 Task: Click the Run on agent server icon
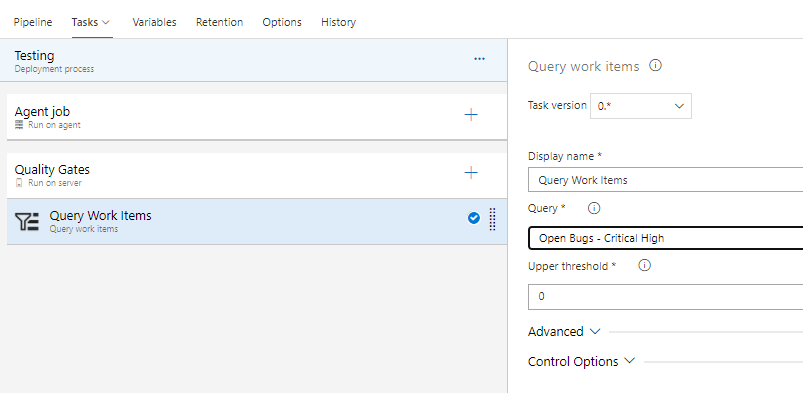tap(19, 125)
